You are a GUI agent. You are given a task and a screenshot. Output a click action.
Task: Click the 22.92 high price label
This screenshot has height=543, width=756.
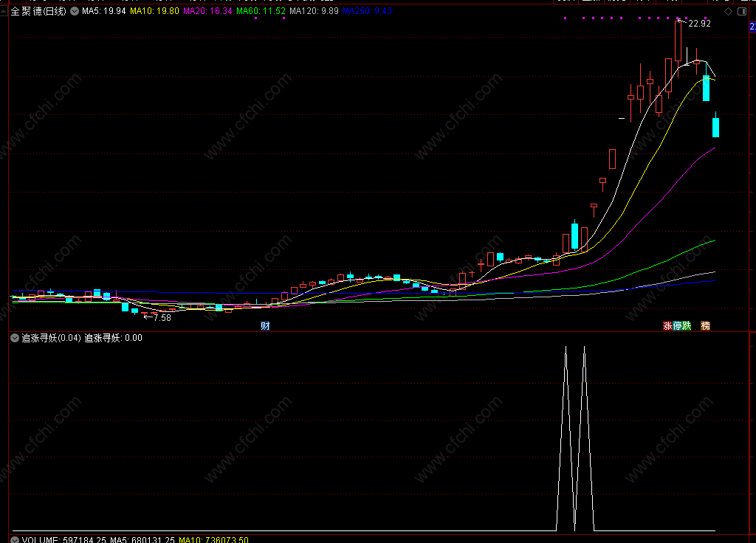(x=699, y=24)
